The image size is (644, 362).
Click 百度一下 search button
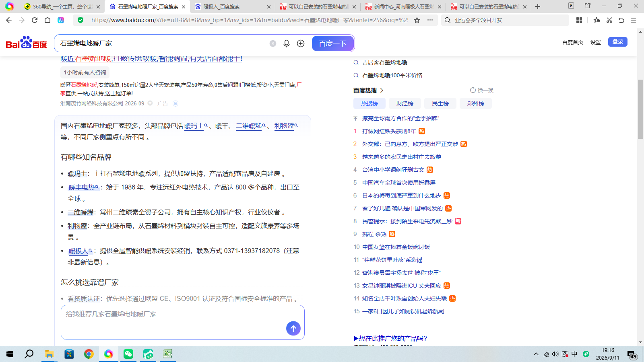333,43
